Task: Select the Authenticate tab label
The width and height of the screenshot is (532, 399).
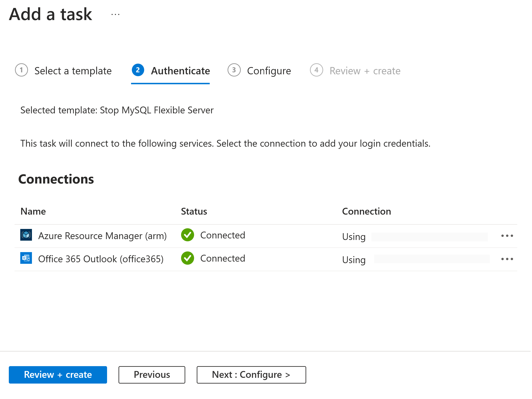Action: 181,71
